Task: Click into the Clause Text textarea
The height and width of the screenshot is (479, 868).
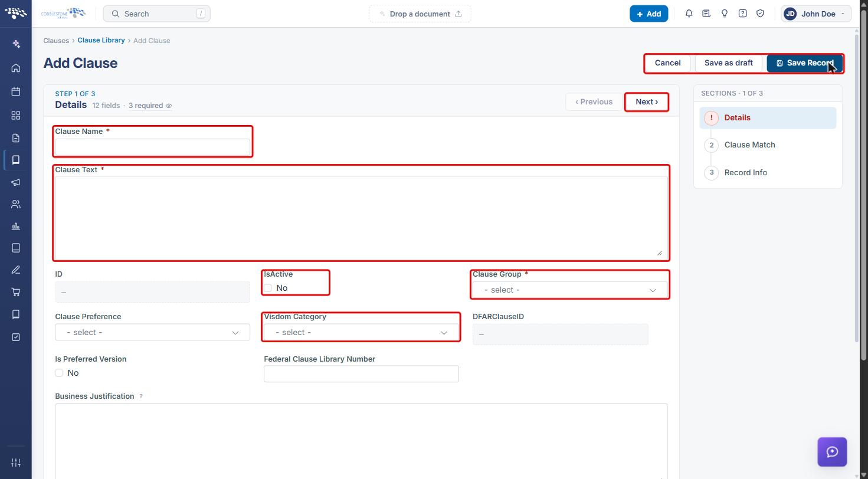Action: [361, 217]
